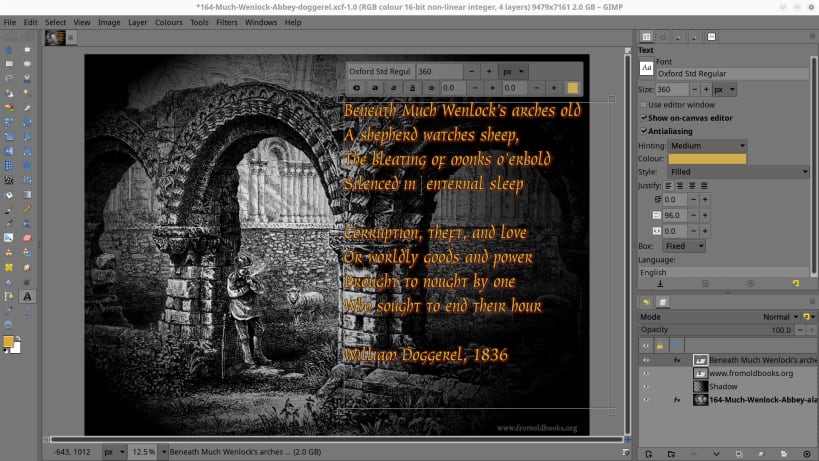The height and width of the screenshot is (461, 819).
Task: Open the Filters menu
Action: tap(227, 22)
